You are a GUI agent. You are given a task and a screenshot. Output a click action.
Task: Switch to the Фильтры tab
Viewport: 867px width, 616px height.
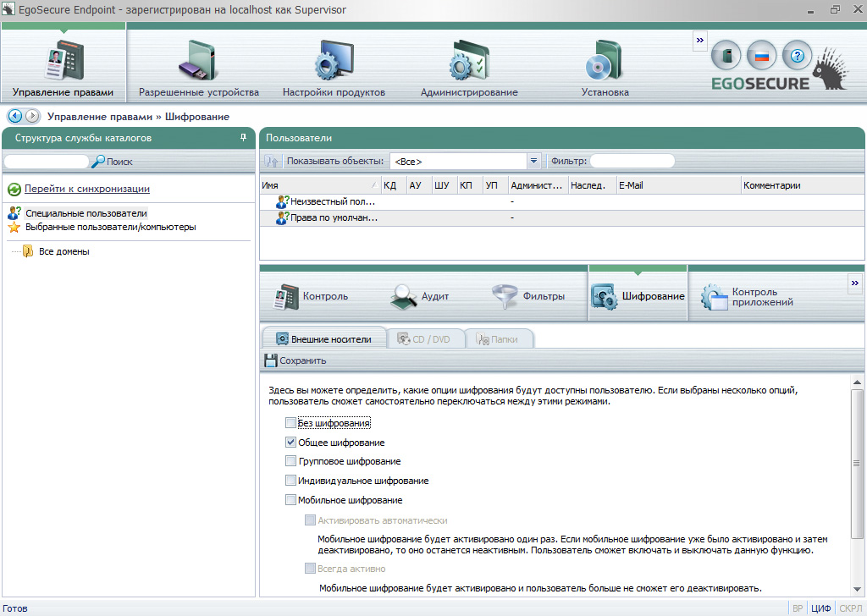528,296
